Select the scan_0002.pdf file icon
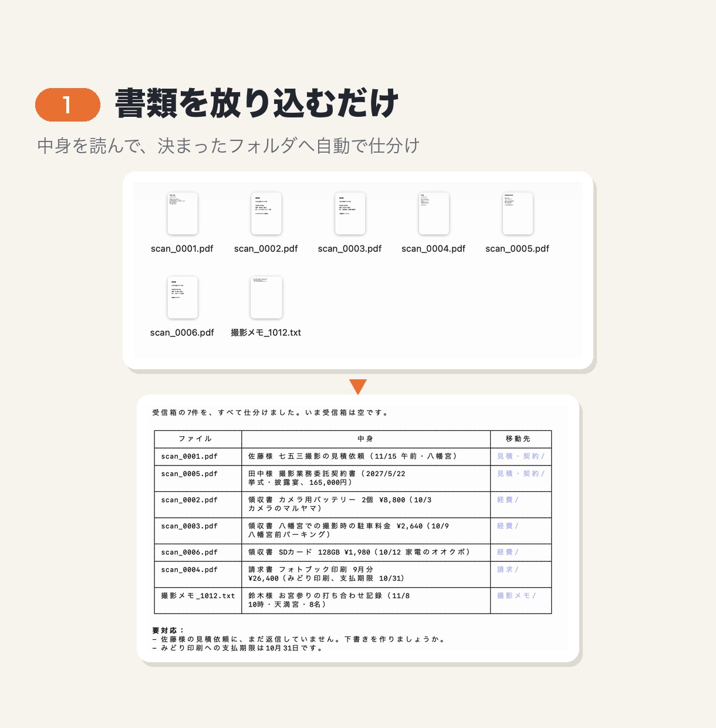 (x=266, y=214)
